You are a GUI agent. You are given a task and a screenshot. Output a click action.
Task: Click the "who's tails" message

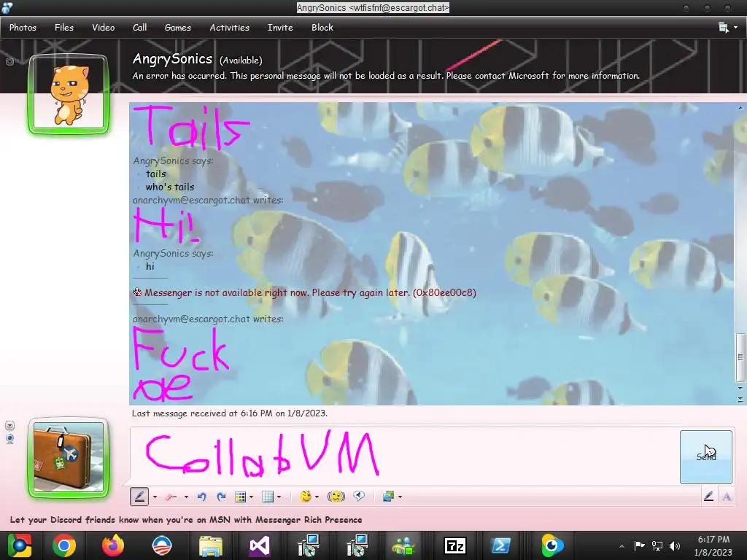[170, 187]
